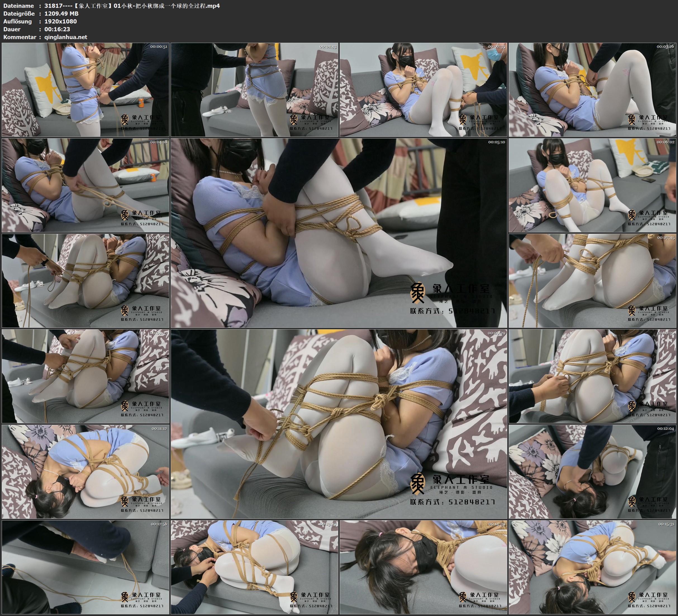
Task: Open the frame marked 00:01:43
Action: point(254,90)
